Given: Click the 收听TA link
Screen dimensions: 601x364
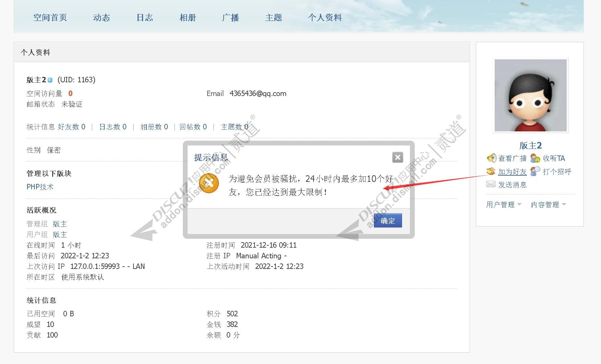Looking at the screenshot, I should 554,158.
